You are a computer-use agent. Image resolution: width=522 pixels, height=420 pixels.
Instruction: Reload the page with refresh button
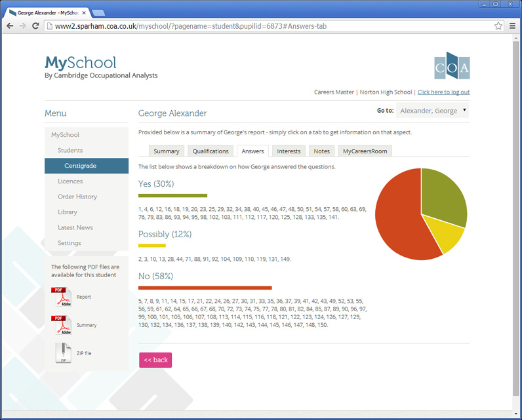(x=35, y=26)
